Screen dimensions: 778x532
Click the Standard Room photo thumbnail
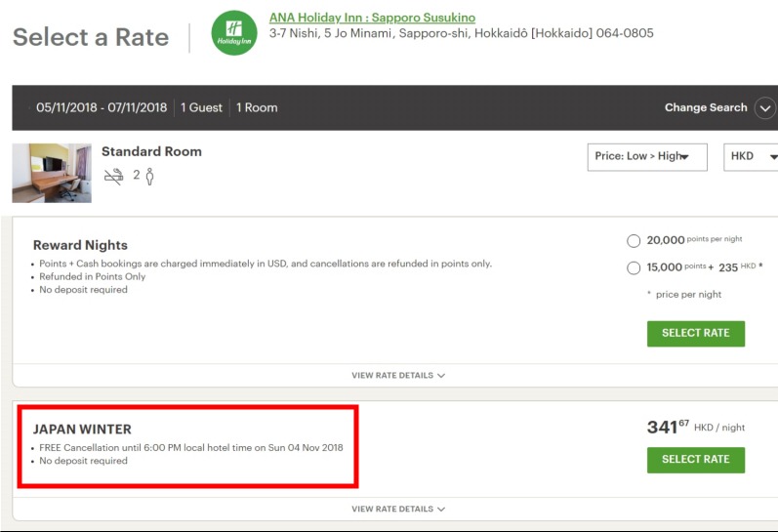pos(52,173)
